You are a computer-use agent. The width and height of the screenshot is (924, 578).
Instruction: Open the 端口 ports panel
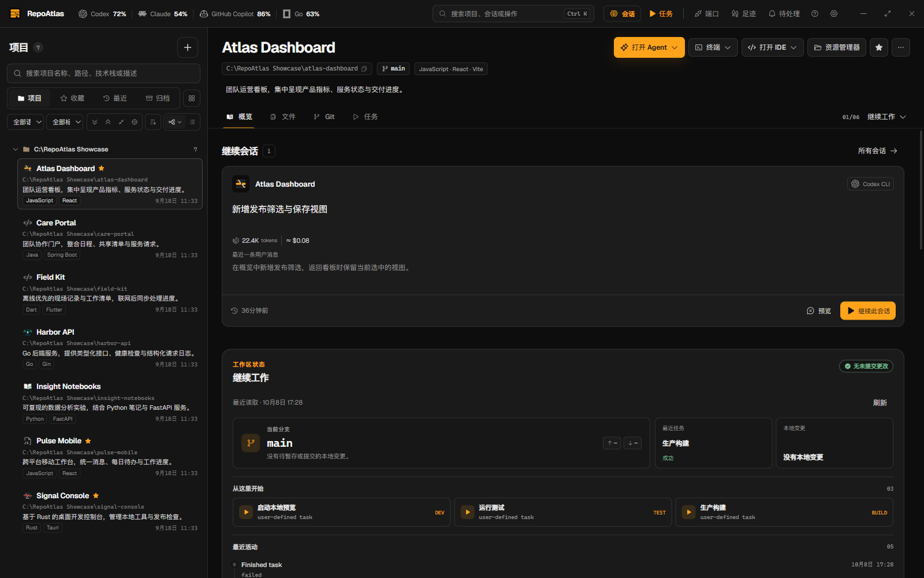coord(707,14)
